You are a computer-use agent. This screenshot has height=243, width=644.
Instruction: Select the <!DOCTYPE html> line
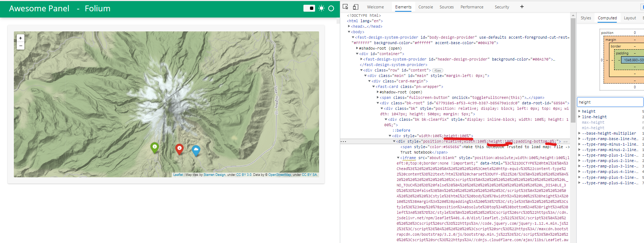364,15
